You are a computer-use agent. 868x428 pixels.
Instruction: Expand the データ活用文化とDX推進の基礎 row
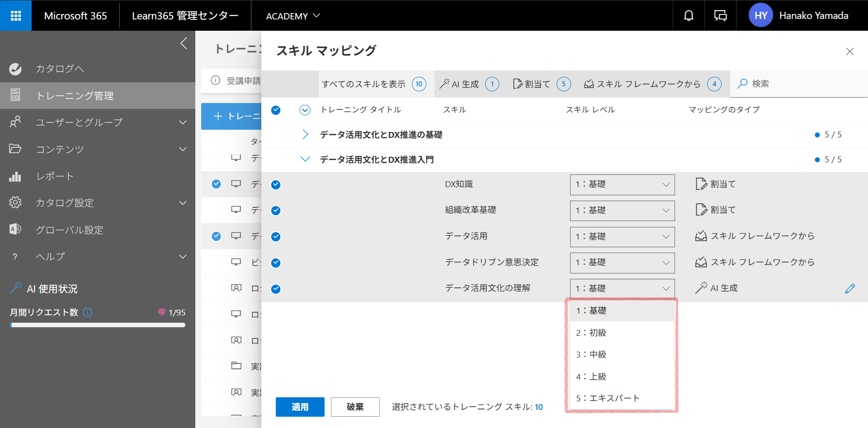[x=306, y=135]
